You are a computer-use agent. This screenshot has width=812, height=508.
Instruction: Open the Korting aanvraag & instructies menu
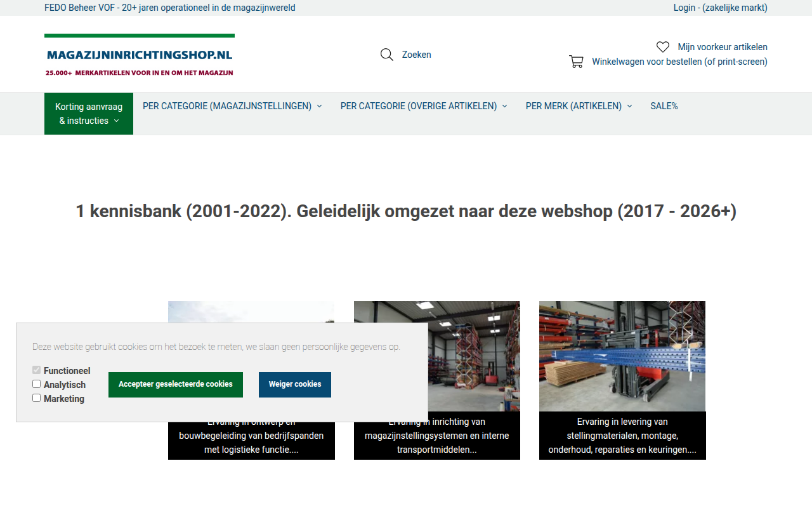coord(89,114)
